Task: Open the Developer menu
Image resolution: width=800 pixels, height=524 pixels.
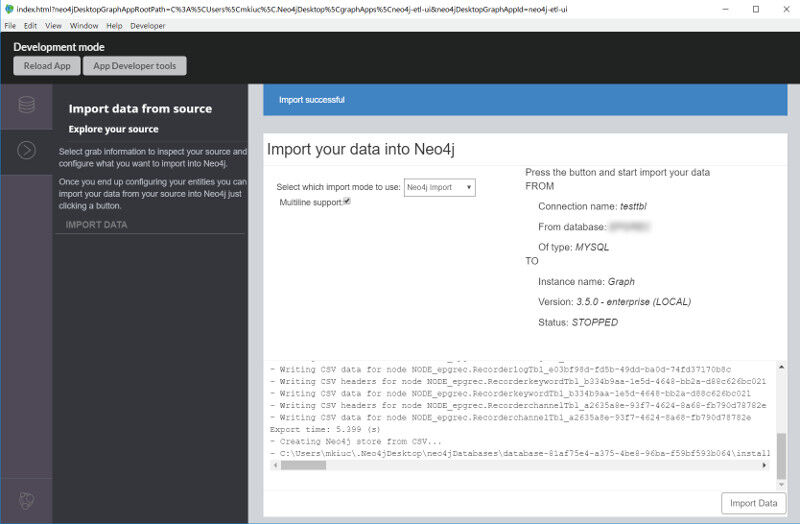Action: (147, 26)
